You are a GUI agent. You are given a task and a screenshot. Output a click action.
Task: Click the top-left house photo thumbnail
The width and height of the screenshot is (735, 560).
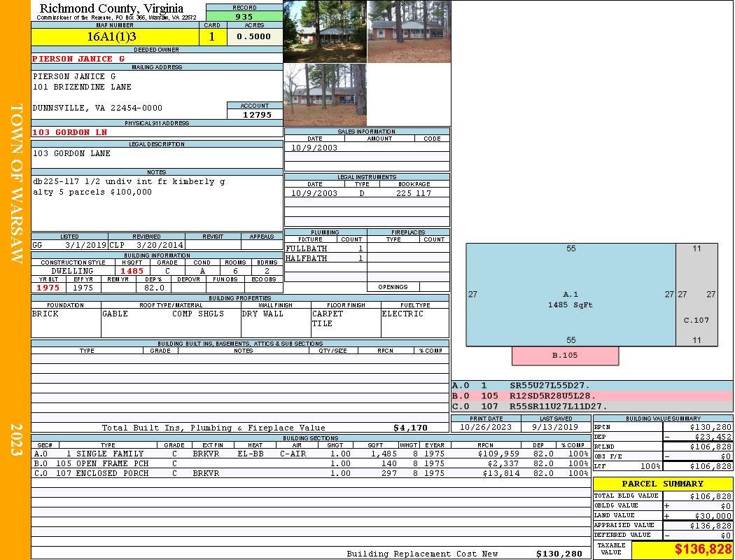point(325,31)
